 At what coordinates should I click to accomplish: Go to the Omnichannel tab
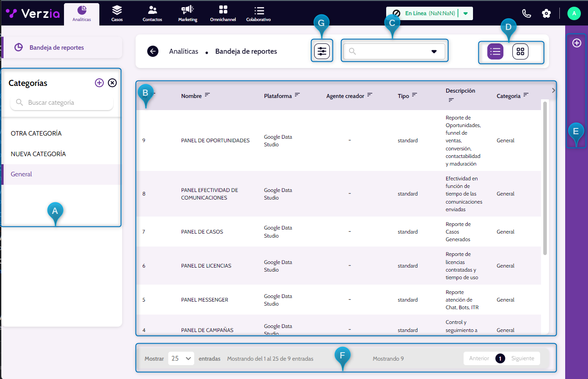(x=223, y=13)
